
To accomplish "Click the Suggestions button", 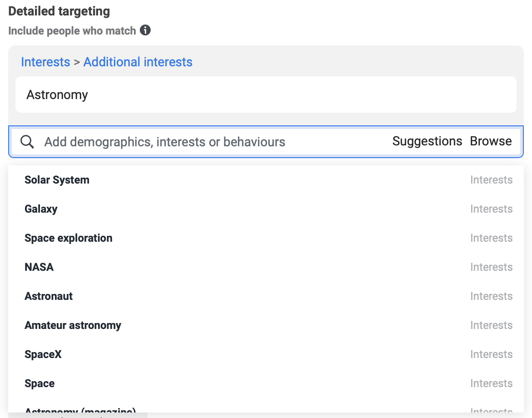I will [427, 141].
